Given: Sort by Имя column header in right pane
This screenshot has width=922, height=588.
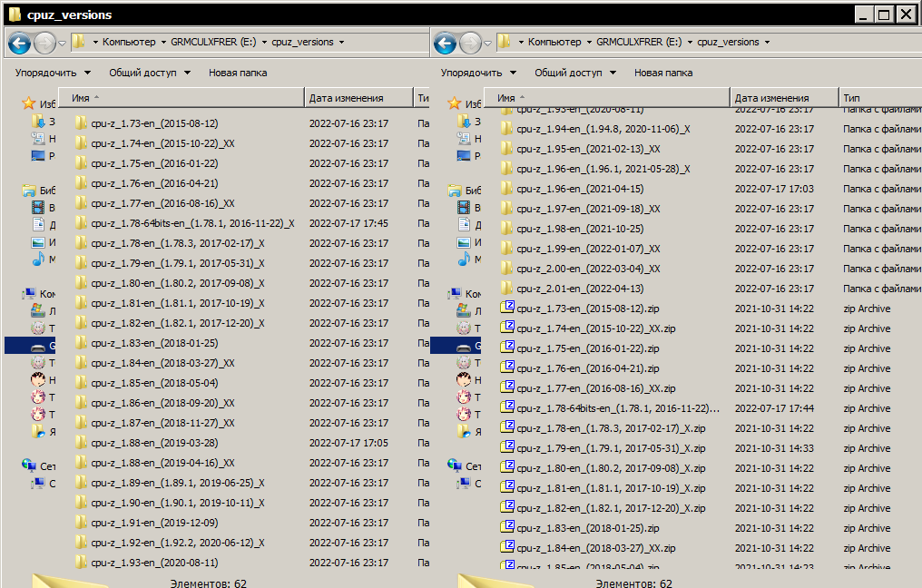Looking at the screenshot, I should [607, 98].
